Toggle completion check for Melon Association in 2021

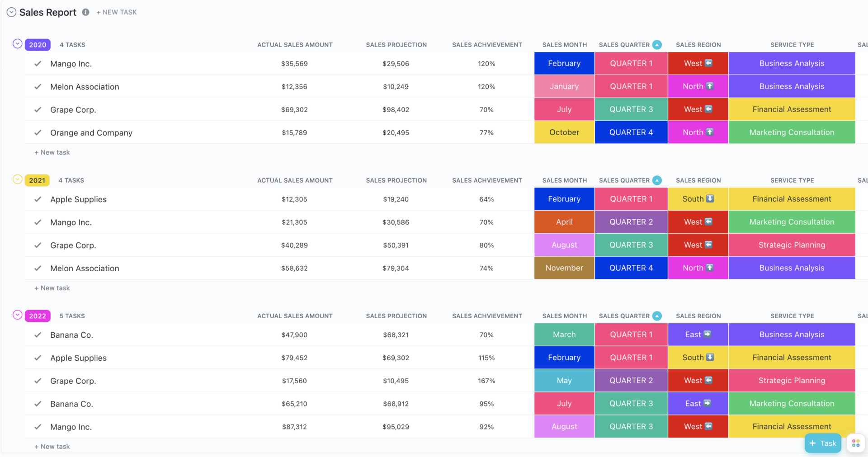(38, 269)
